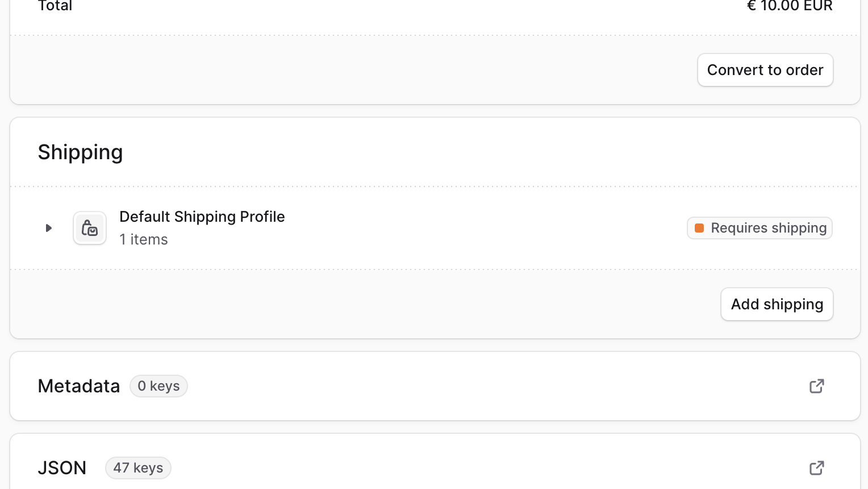This screenshot has height=489, width=868.
Task: Click the orange dot in Requires shipping badge
Action: click(700, 228)
